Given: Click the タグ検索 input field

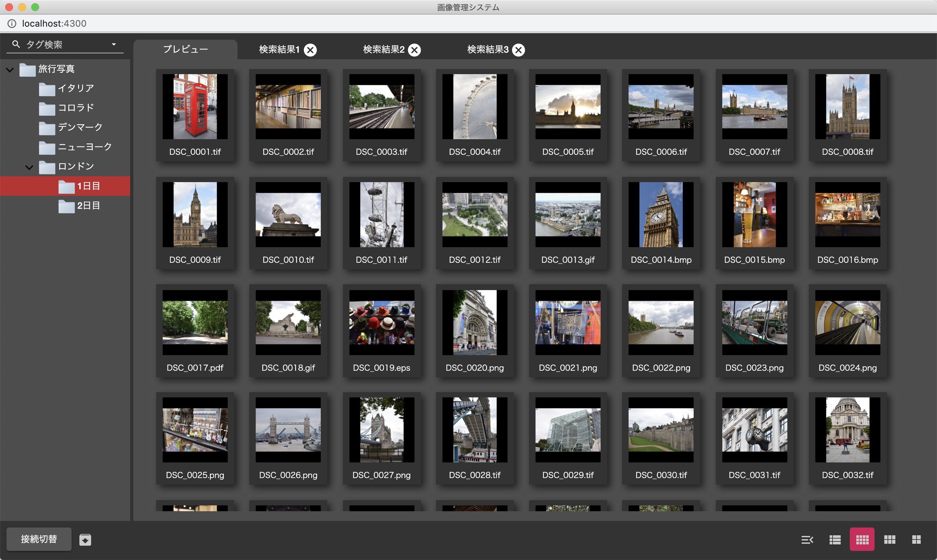Looking at the screenshot, I should tap(65, 45).
